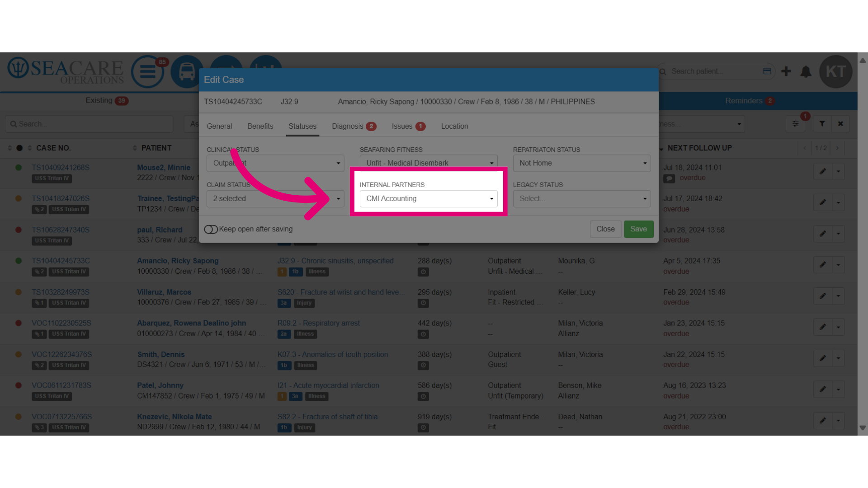
Task: Open Claim Status 2 selected dropdown
Action: 275,199
